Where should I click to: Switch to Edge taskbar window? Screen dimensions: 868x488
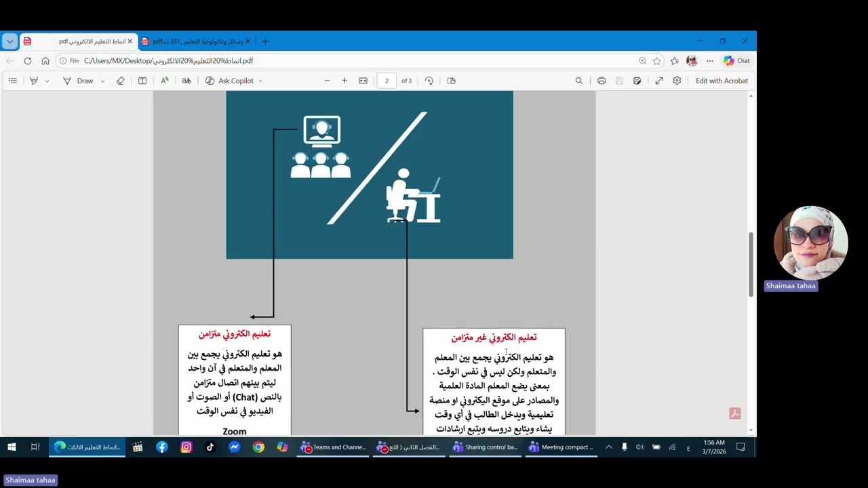(88, 447)
